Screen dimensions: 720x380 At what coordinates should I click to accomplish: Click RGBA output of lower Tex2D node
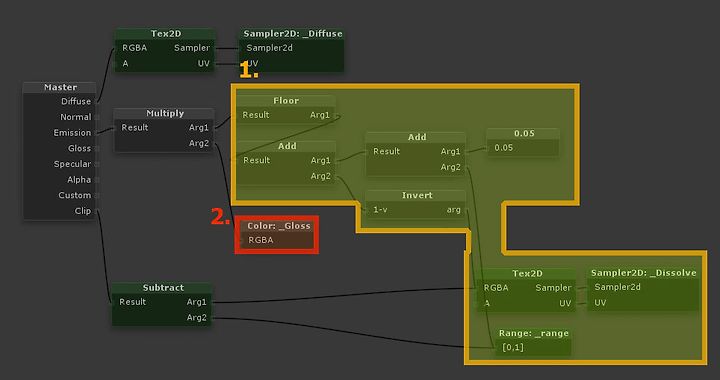(496, 288)
